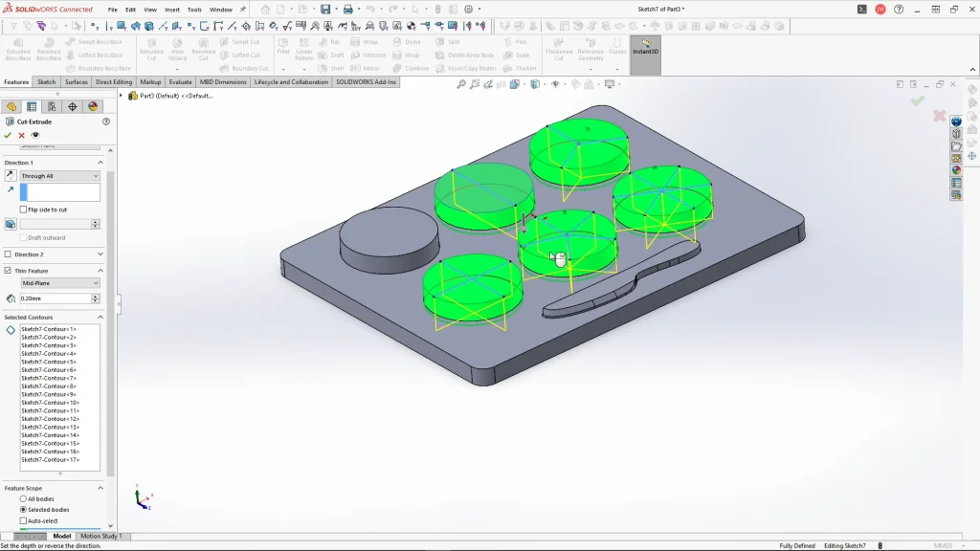Click Zoom to Fit in the view toolbar
The width and height of the screenshot is (980, 551).
coord(461,84)
